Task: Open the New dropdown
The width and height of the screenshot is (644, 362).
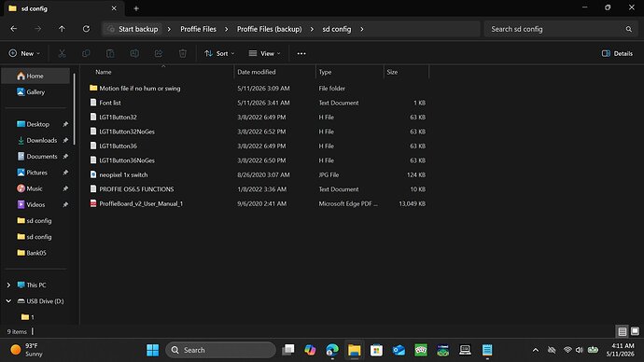Action: [x=24, y=53]
